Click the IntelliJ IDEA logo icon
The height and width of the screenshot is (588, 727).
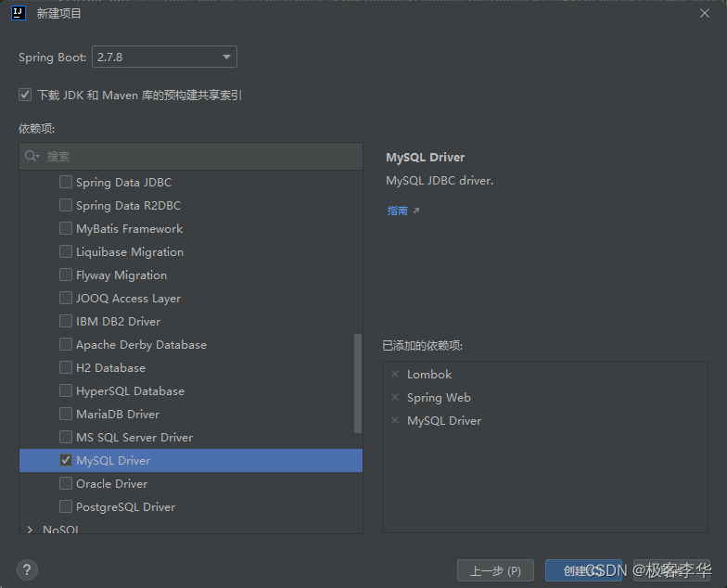coord(19,13)
